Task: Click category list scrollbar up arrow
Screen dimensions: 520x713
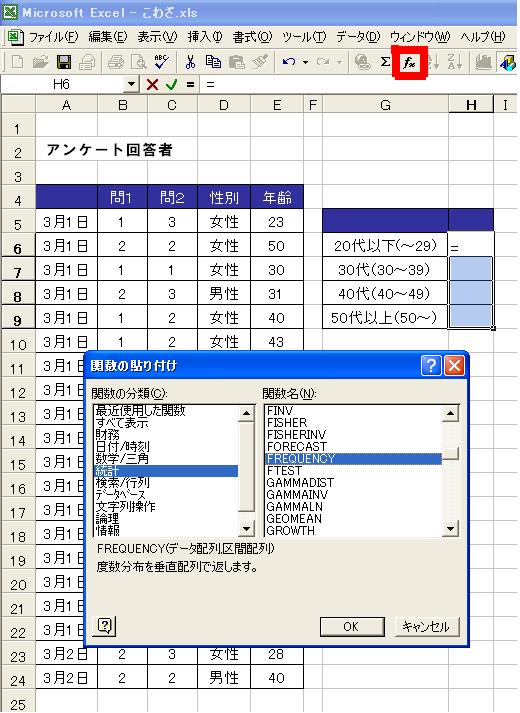Action: tap(246, 413)
